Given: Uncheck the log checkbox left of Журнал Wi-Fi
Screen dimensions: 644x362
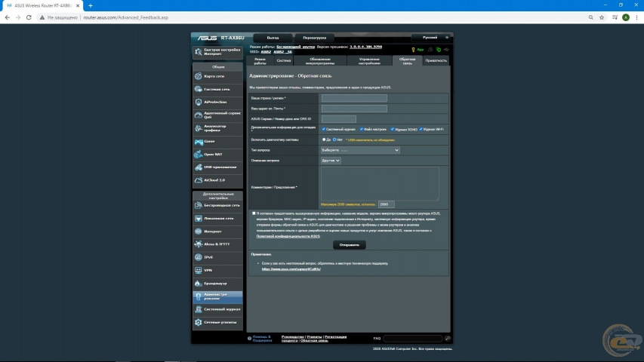Looking at the screenshot, I should click(x=393, y=129).
